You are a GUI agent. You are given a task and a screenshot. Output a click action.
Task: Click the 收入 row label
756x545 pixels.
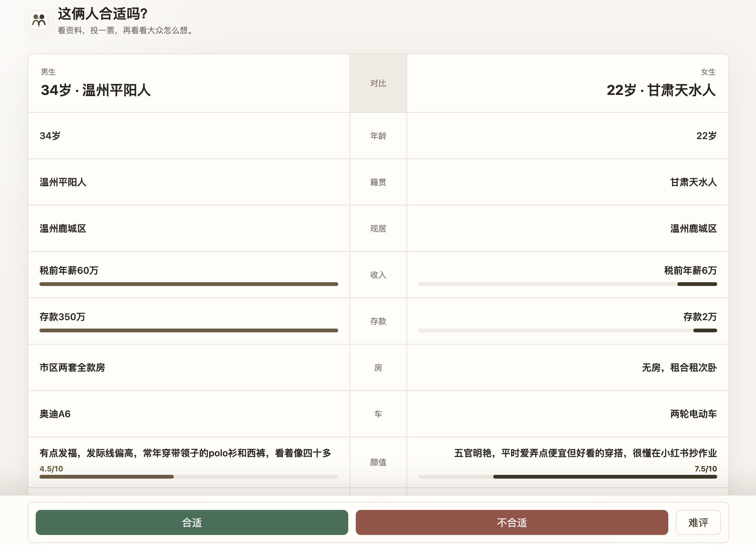(x=378, y=275)
